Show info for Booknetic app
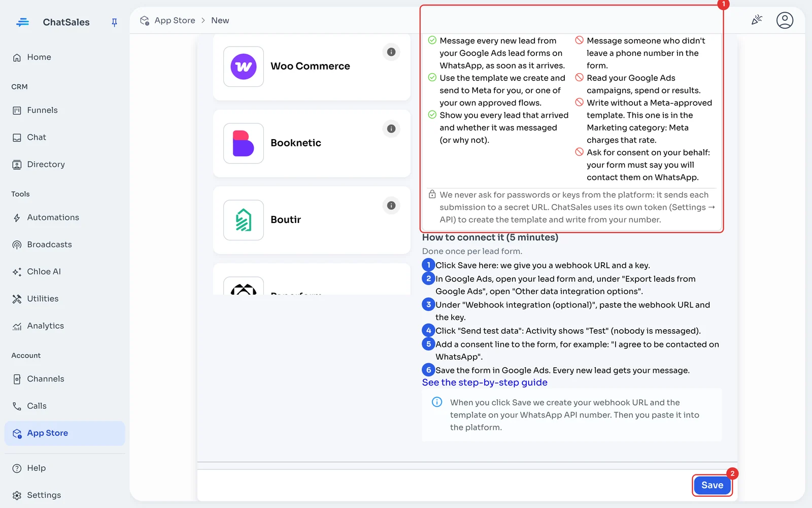The width and height of the screenshot is (812, 508). tap(391, 129)
